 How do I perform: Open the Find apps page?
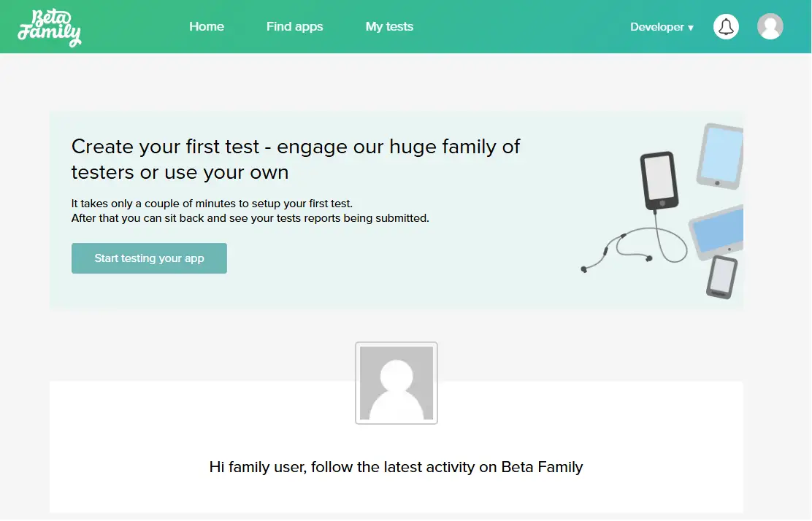[x=295, y=26]
